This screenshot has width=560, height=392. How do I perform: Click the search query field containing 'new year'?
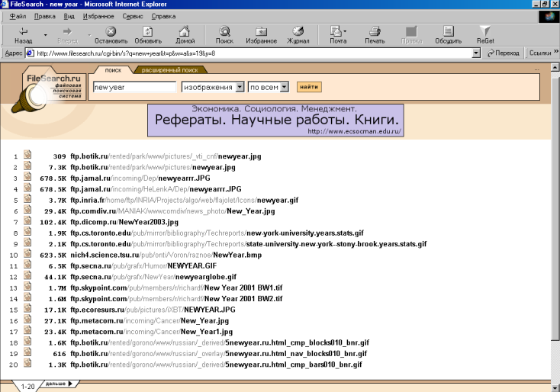point(134,87)
